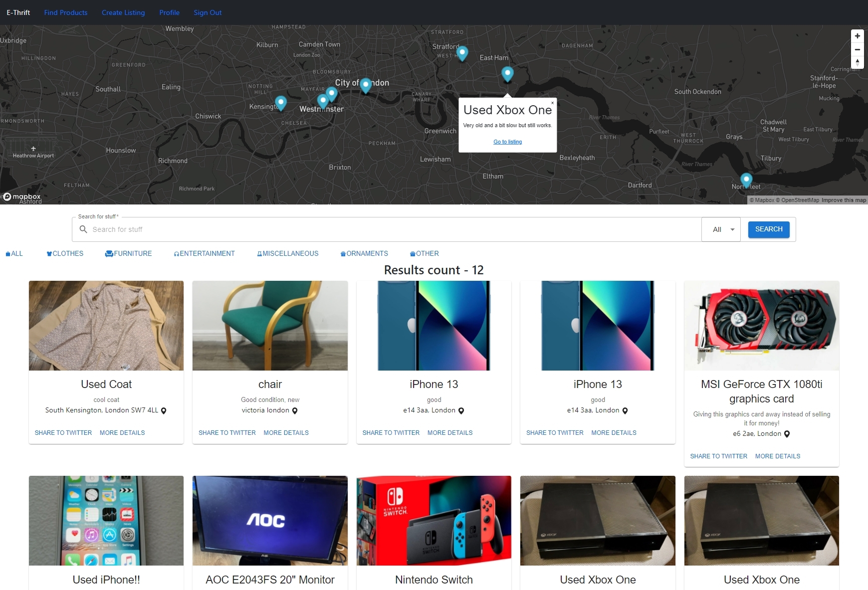Share the first iPhone 13 to Twitter
The height and width of the screenshot is (590, 868).
pos(391,433)
